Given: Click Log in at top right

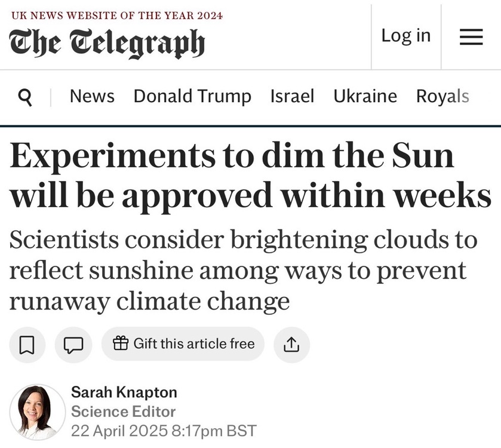Looking at the screenshot, I should point(406,35).
